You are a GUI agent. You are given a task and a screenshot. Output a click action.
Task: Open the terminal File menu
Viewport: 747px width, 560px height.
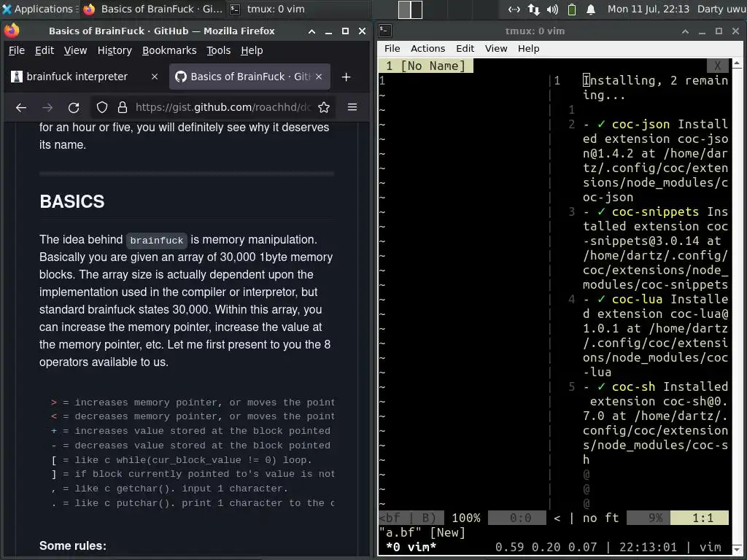click(x=392, y=49)
